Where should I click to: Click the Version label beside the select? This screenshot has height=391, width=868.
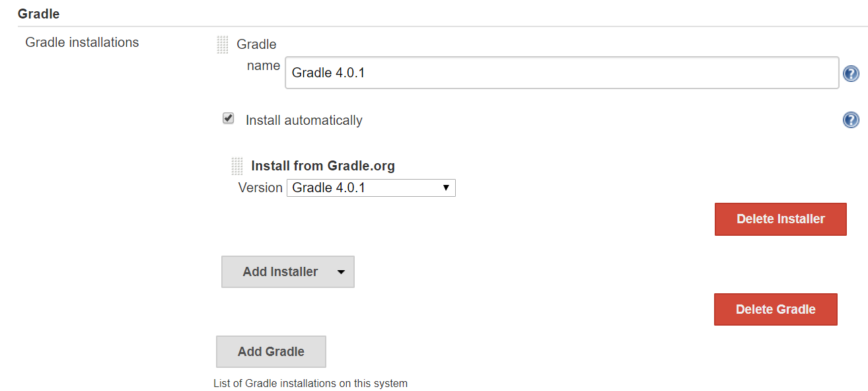point(260,188)
